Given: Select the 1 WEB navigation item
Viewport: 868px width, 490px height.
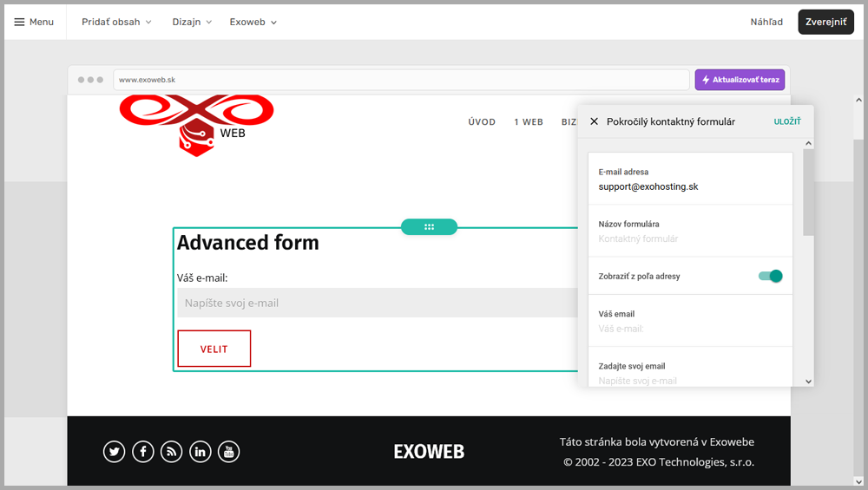Looking at the screenshot, I should [529, 122].
